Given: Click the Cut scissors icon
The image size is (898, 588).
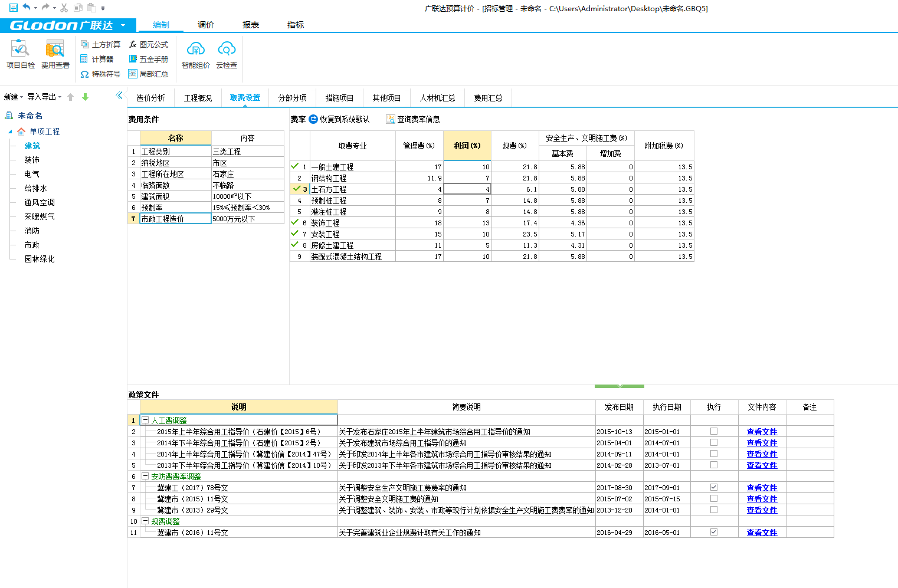Looking at the screenshot, I should 64,8.
